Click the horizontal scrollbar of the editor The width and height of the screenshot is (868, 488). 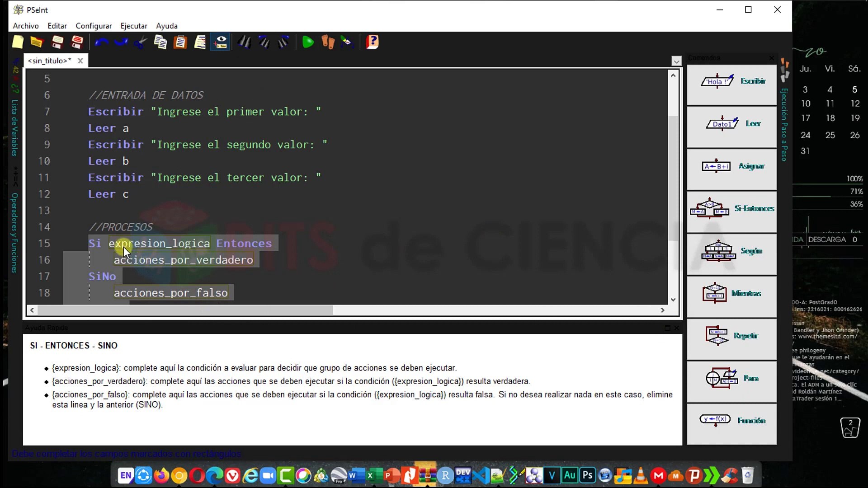185,310
